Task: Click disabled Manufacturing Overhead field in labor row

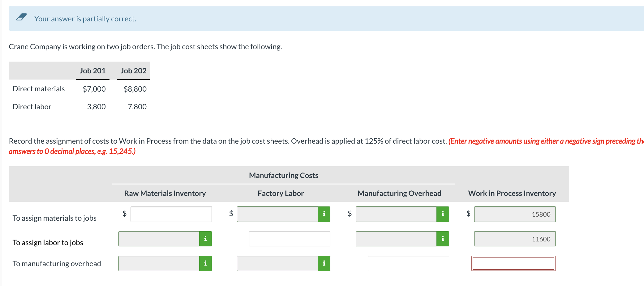Action: (x=396, y=239)
